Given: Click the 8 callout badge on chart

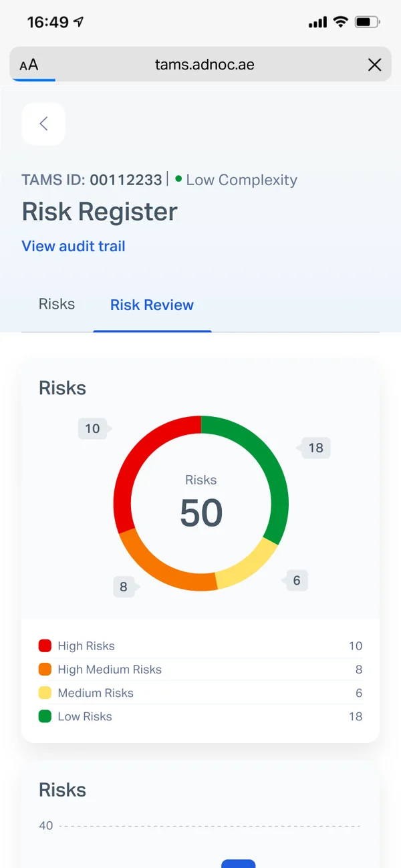Looking at the screenshot, I should [x=124, y=587].
